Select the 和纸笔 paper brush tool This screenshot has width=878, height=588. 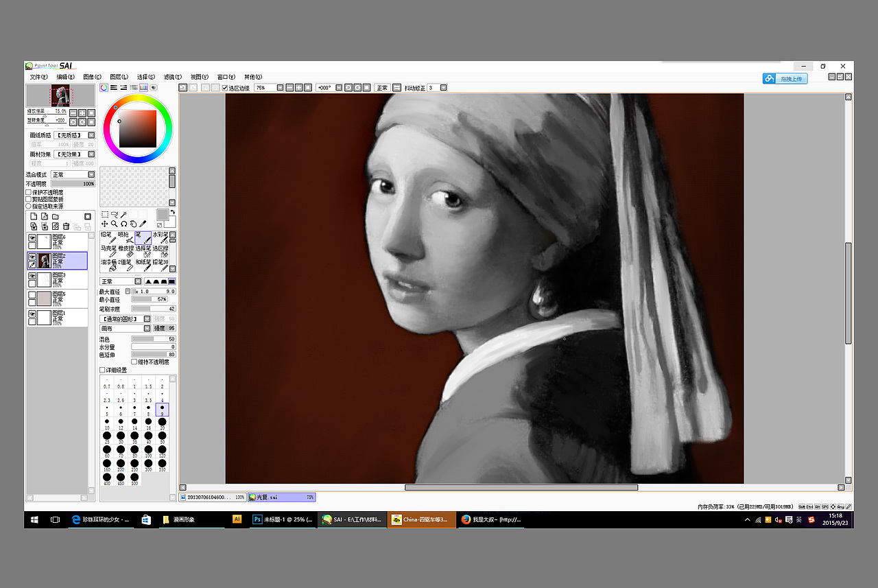click(x=143, y=266)
